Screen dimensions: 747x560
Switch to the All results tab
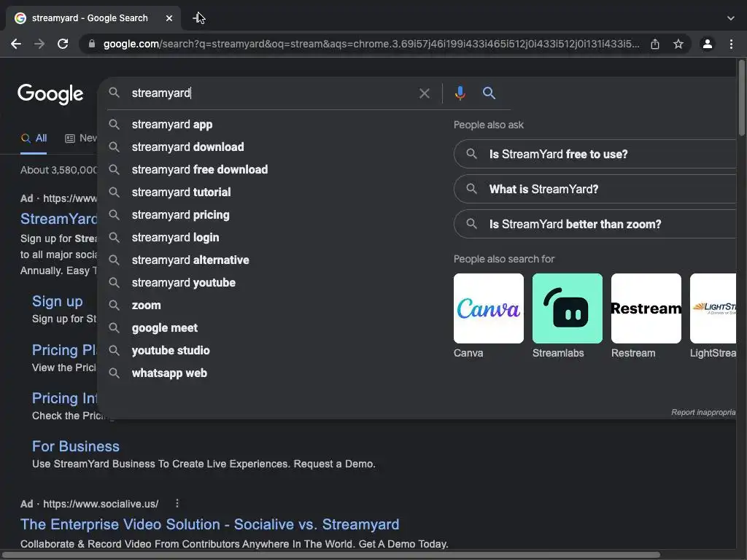coord(34,138)
